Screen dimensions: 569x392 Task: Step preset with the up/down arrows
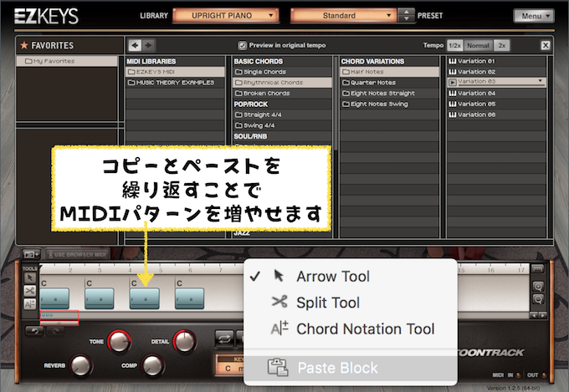[x=407, y=16]
